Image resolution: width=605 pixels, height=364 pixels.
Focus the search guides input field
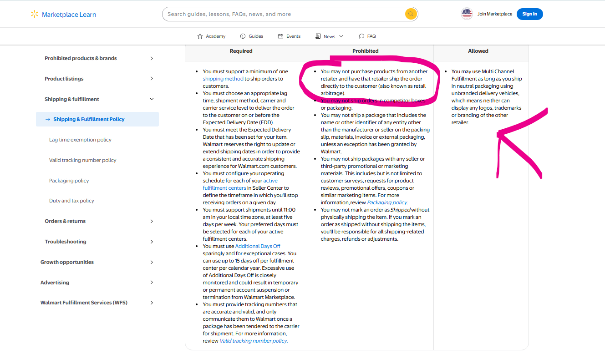tap(283, 14)
